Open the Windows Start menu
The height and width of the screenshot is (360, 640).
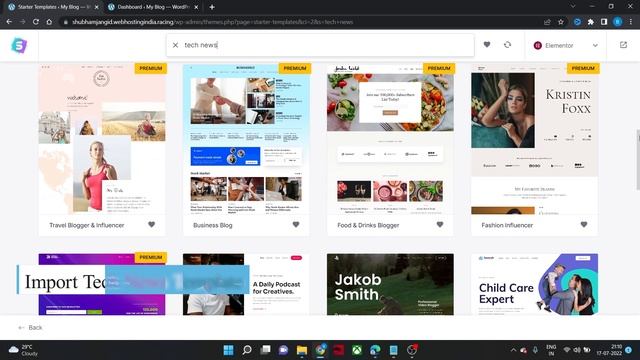click(229, 350)
